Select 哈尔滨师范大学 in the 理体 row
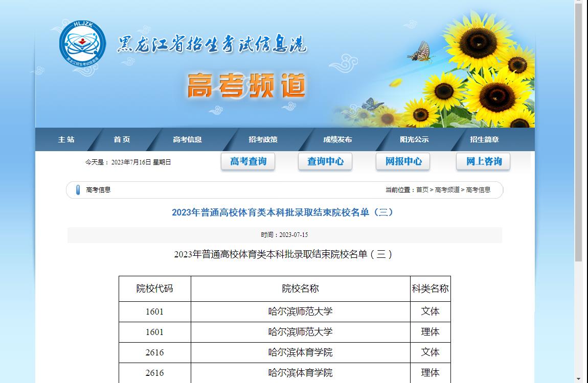Image resolution: width=588 pixels, height=383 pixels. pos(300,332)
